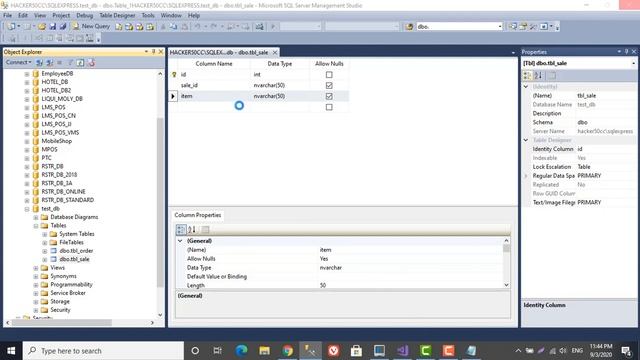
Task: Click the Properties window icon in the top toolbar
Action: (523, 27)
